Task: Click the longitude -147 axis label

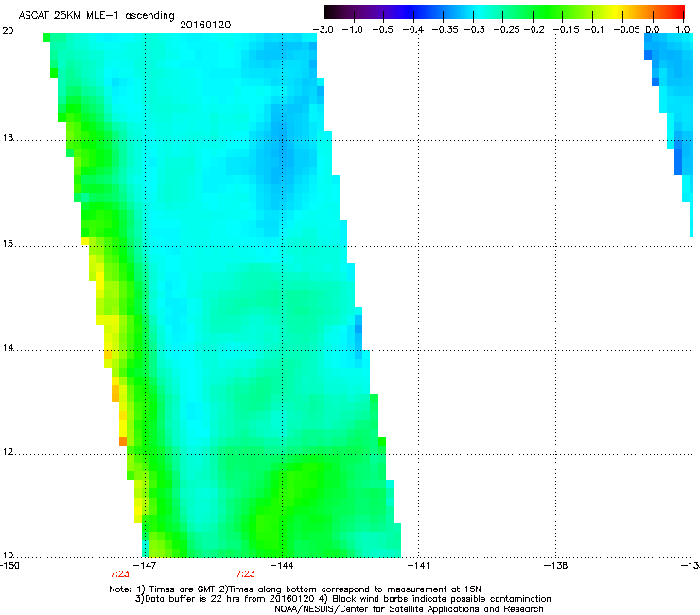Action: click(x=147, y=566)
